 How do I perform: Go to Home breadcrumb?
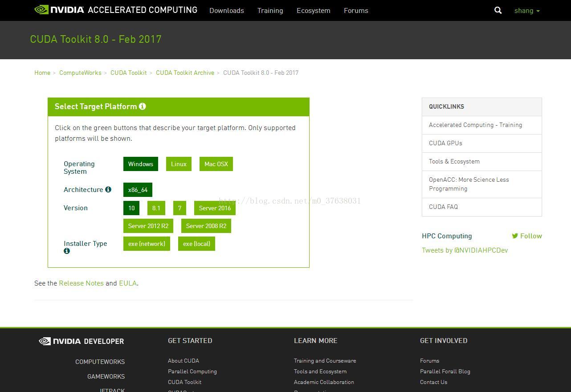(42, 73)
